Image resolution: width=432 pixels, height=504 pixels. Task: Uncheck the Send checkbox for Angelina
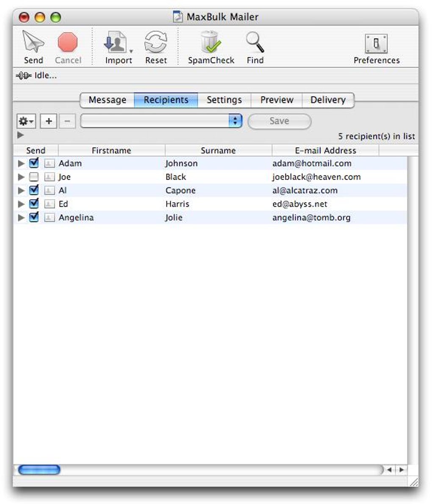[x=34, y=217]
